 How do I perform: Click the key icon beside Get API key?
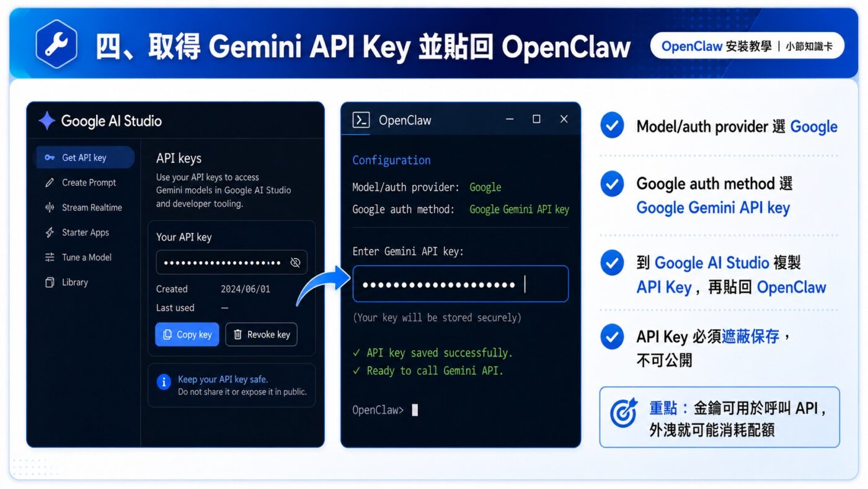point(50,158)
